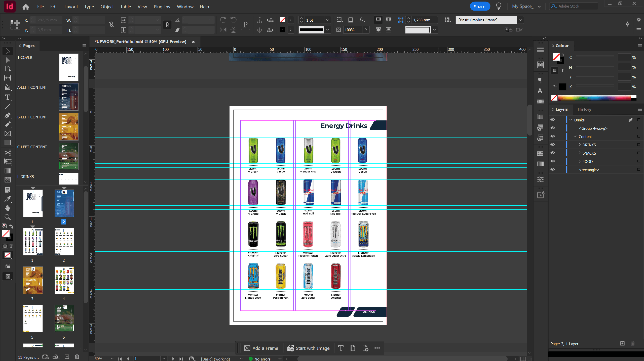Select the Zoom tool
Viewport: 644px width, 361px height.
pyautogui.click(x=8, y=217)
